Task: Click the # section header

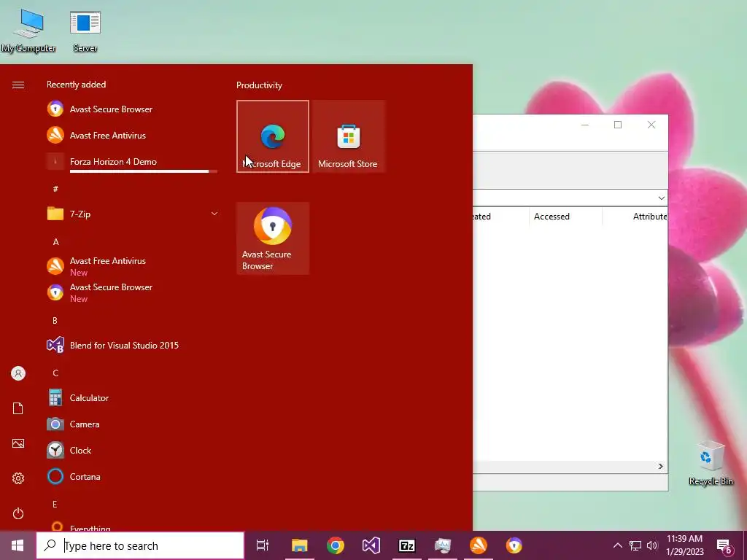Action: click(x=55, y=189)
